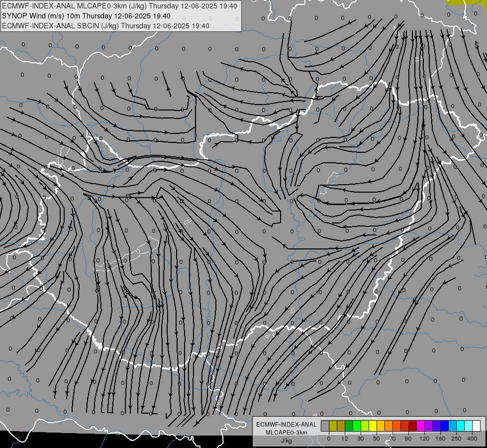Click the olive-yellow swatch in the legend
487x448 pixels.
click(x=333, y=426)
